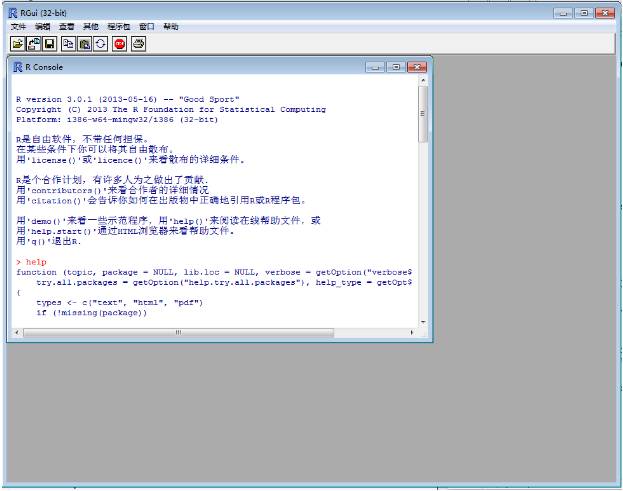Click the Print toolbar icon

pos(138,44)
